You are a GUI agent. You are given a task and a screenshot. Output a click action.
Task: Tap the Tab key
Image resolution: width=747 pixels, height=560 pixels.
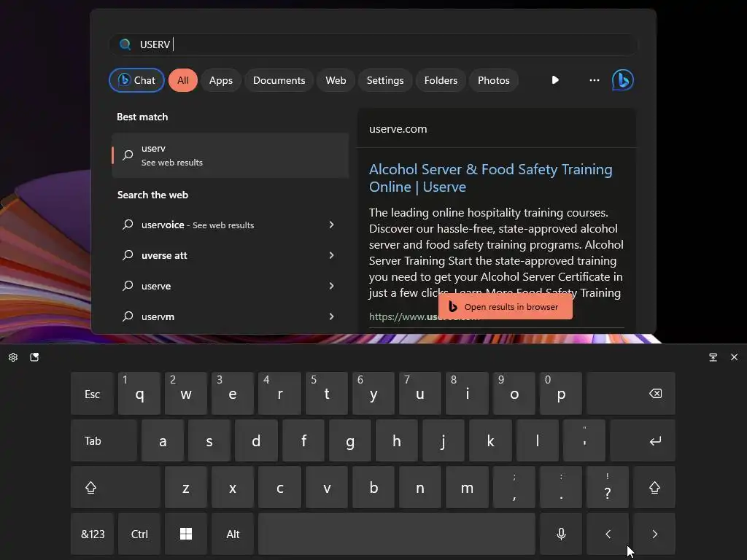(x=104, y=440)
